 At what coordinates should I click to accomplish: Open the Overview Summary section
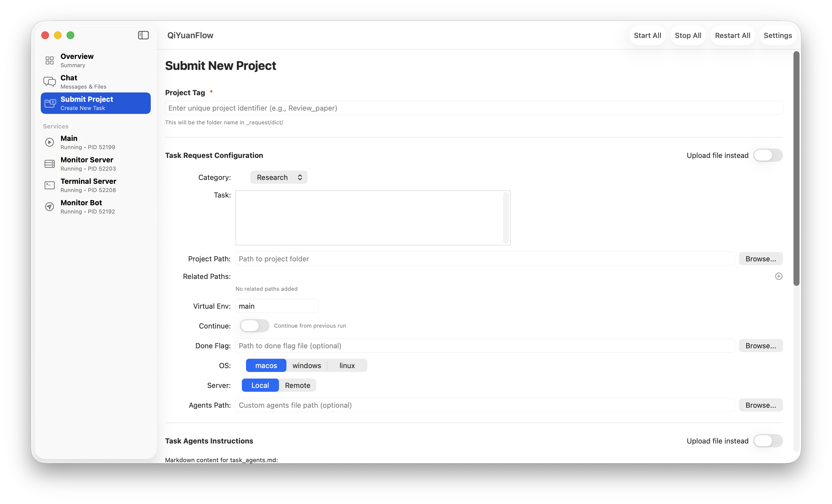click(x=95, y=61)
